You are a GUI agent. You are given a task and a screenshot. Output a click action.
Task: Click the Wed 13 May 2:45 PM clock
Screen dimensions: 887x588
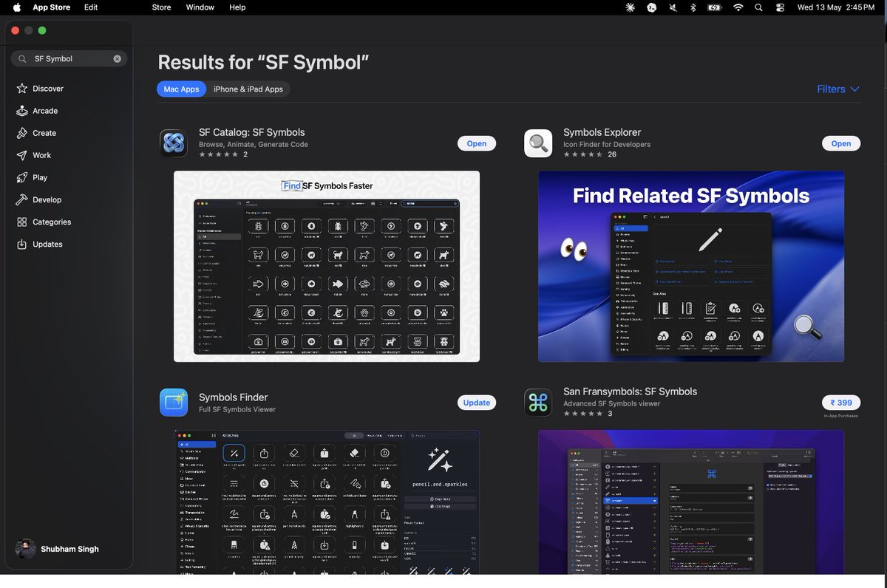[836, 7]
